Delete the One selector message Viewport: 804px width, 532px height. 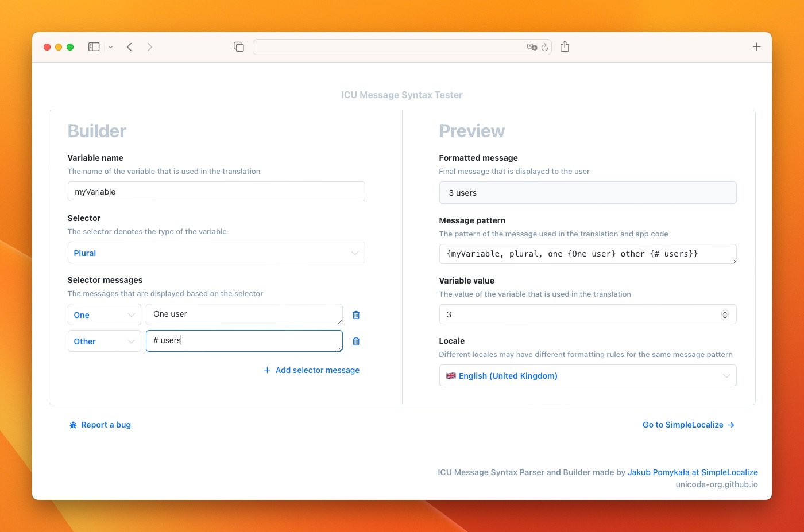click(x=356, y=315)
